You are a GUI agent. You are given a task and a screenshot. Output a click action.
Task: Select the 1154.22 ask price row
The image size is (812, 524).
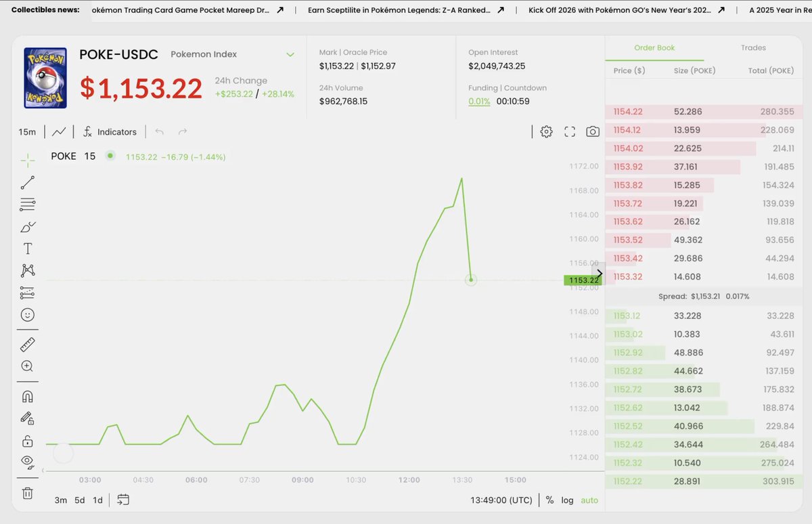tap(704, 112)
